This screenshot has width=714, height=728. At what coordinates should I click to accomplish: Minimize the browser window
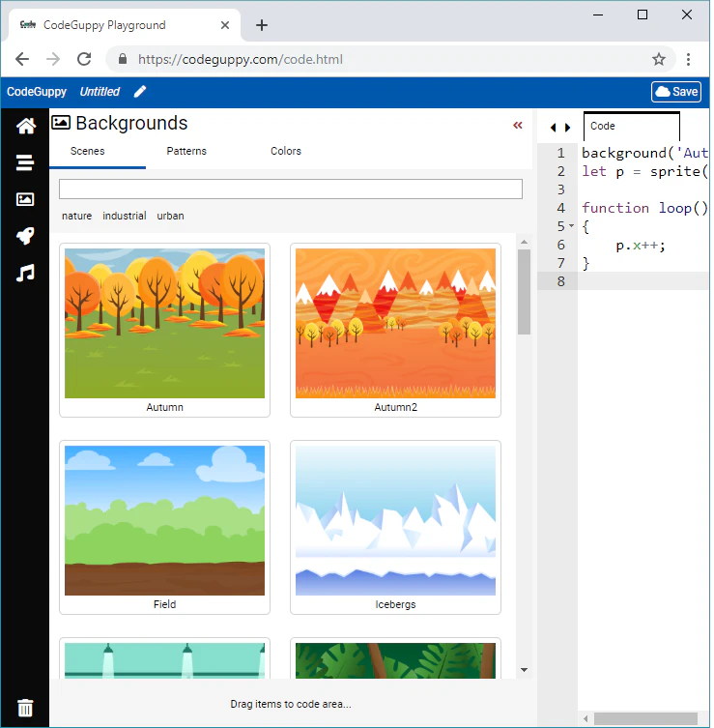tap(598, 15)
